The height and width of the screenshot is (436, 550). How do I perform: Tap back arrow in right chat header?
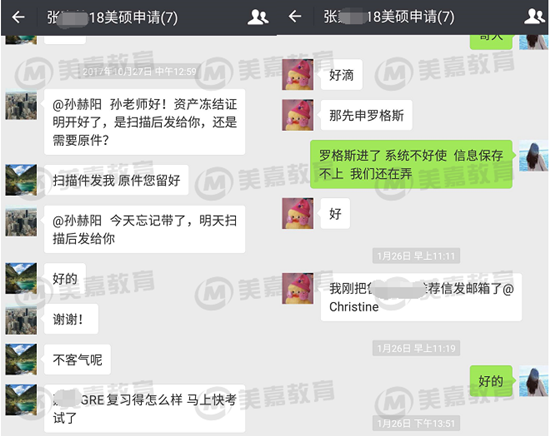295,16
